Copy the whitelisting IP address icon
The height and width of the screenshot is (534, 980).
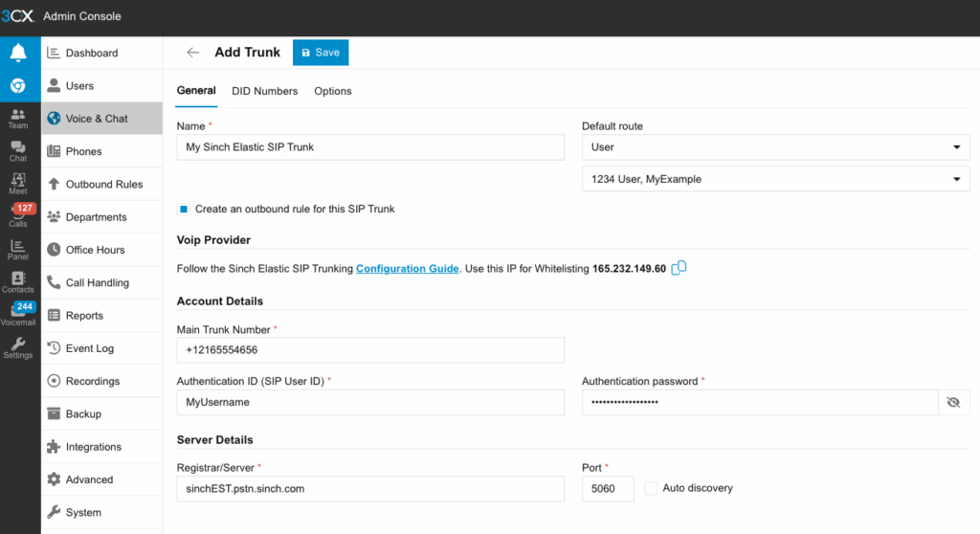[x=679, y=269]
